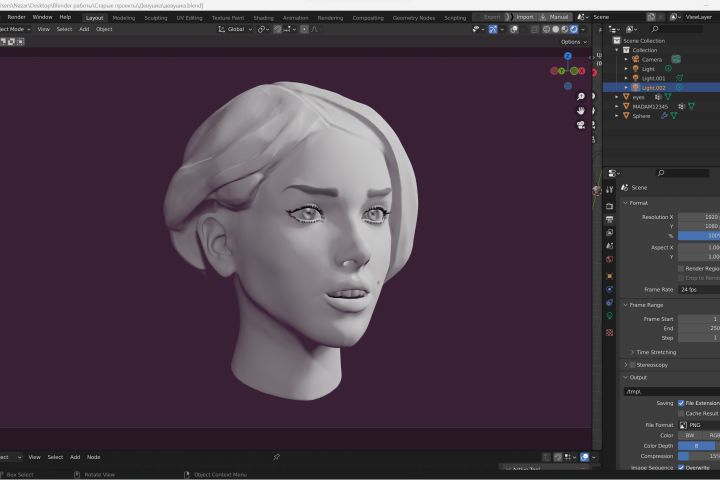The width and height of the screenshot is (720, 480).
Task: Click the Manual button in top bar
Action: point(558,17)
